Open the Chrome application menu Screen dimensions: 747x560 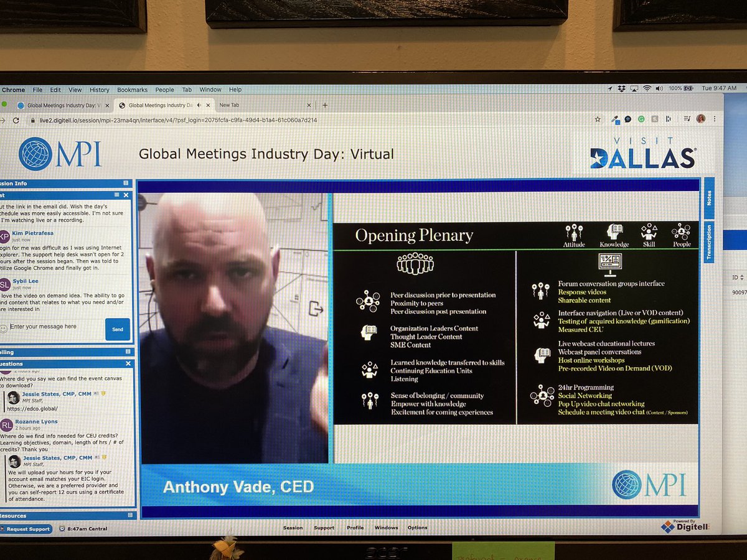click(13, 90)
